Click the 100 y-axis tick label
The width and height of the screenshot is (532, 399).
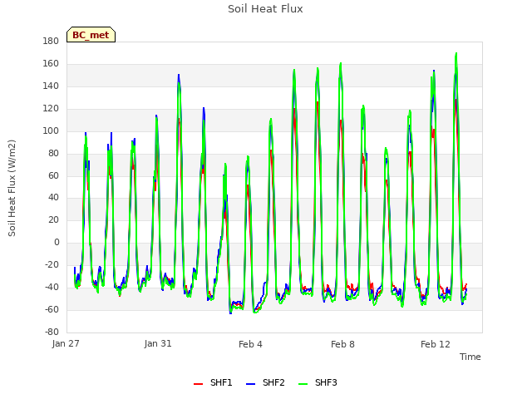pyautogui.click(x=51, y=131)
